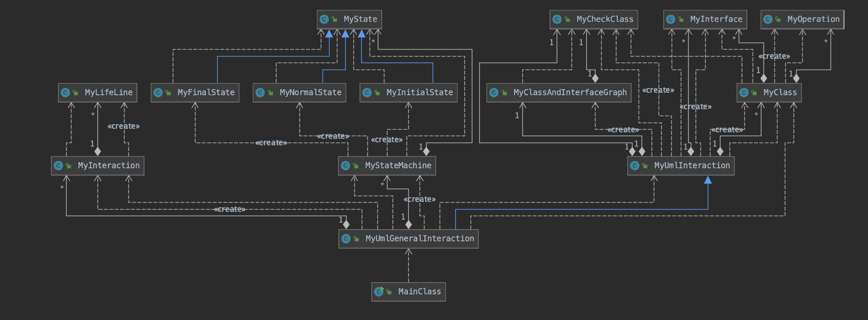Click the class icon of MyState
This screenshot has height=320, width=868.
coord(324,19)
